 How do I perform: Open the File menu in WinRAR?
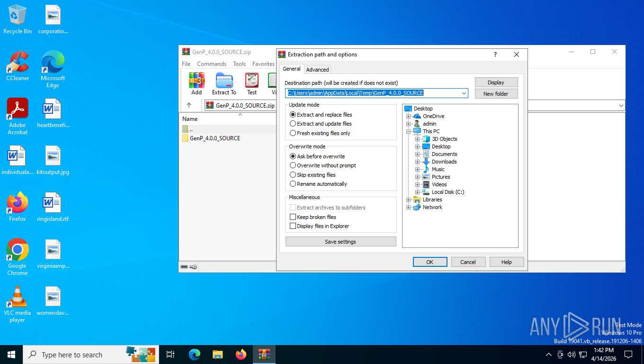point(186,64)
